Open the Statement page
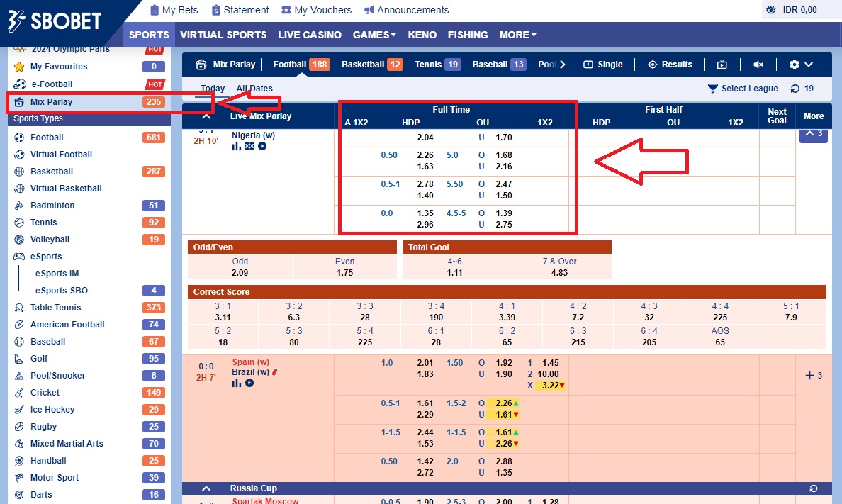842x504 pixels. (240, 10)
